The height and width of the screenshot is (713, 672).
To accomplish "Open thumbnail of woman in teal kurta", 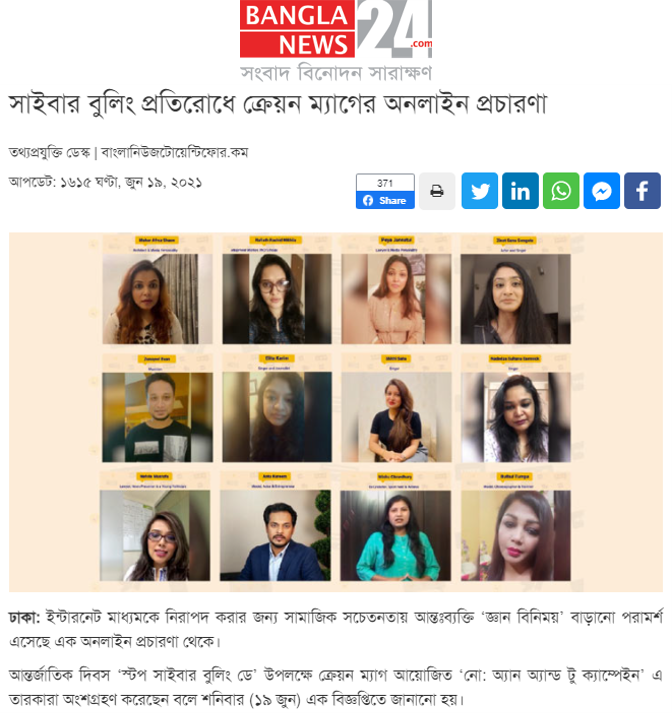I will point(396,536).
